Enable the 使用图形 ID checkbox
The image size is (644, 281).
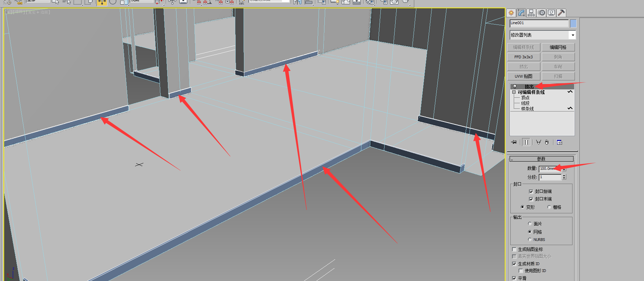[x=521, y=271]
